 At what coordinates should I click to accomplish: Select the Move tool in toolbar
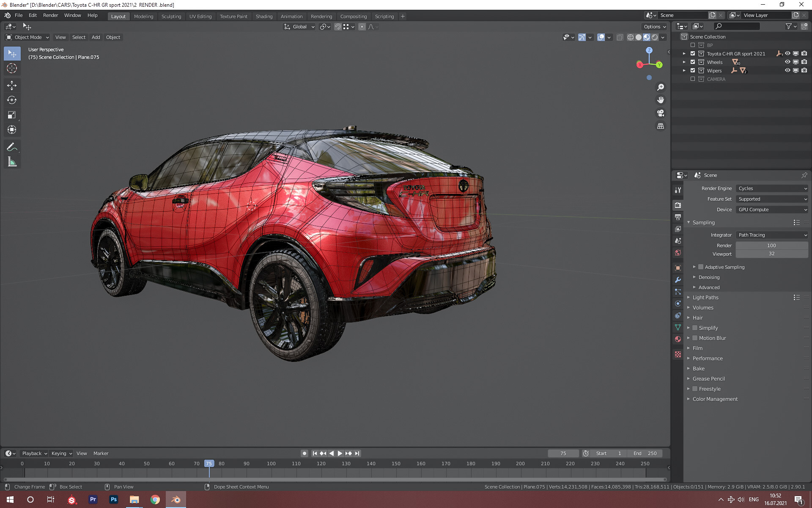[x=11, y=86]
